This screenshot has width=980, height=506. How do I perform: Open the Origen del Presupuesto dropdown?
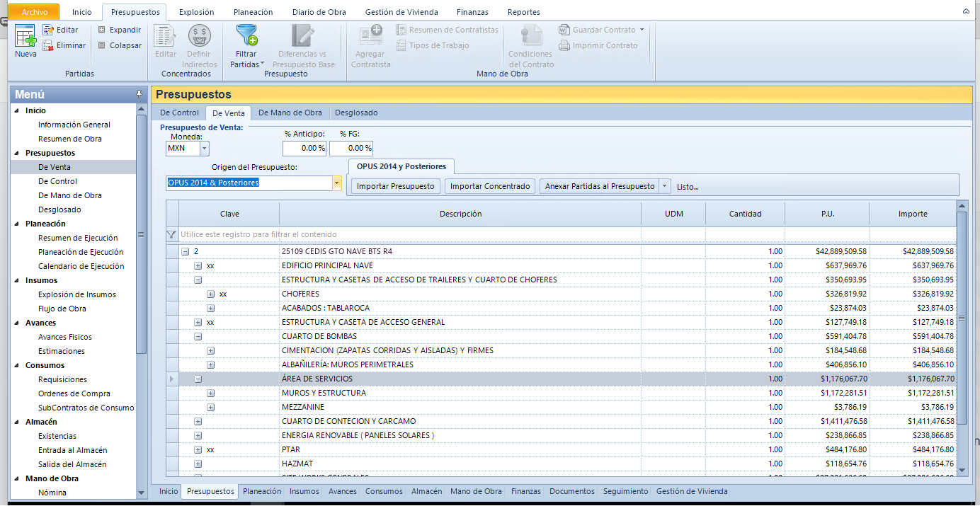point(337,183)
